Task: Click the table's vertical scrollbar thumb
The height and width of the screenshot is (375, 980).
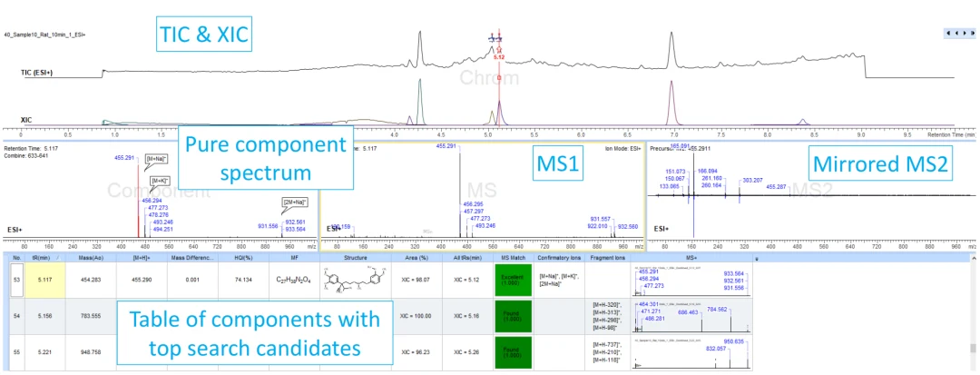Action: coord(973,348)
